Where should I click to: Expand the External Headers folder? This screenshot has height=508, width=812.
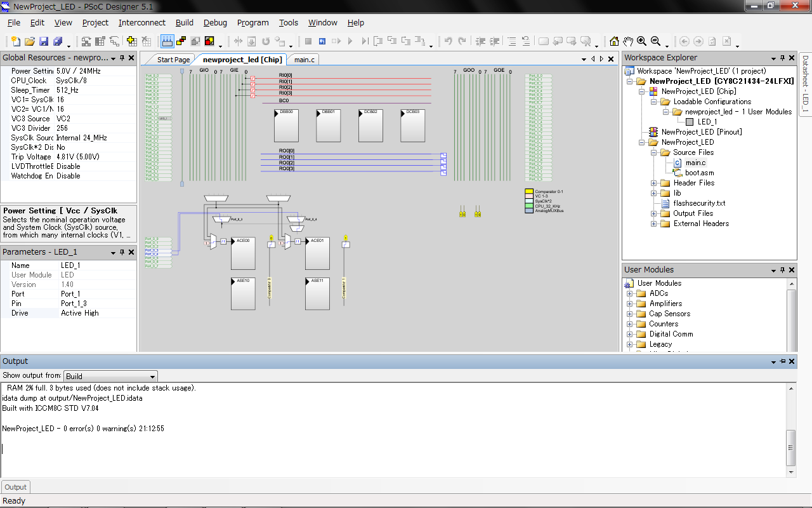[x=653, y=224]
